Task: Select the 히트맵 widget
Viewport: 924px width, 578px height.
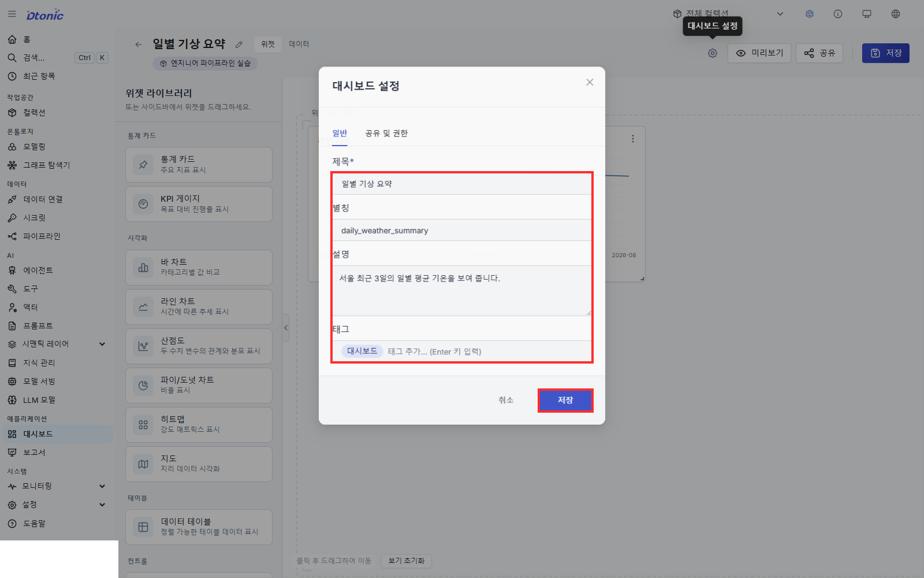Action: click(199, 425)
